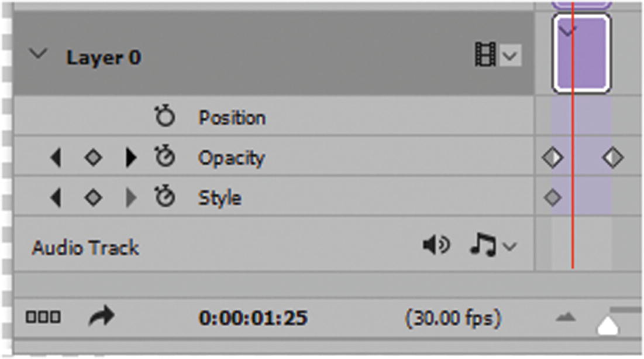
Task: Convert to frame animation icon
Action: pyautogui.click(x=43, y=318)
